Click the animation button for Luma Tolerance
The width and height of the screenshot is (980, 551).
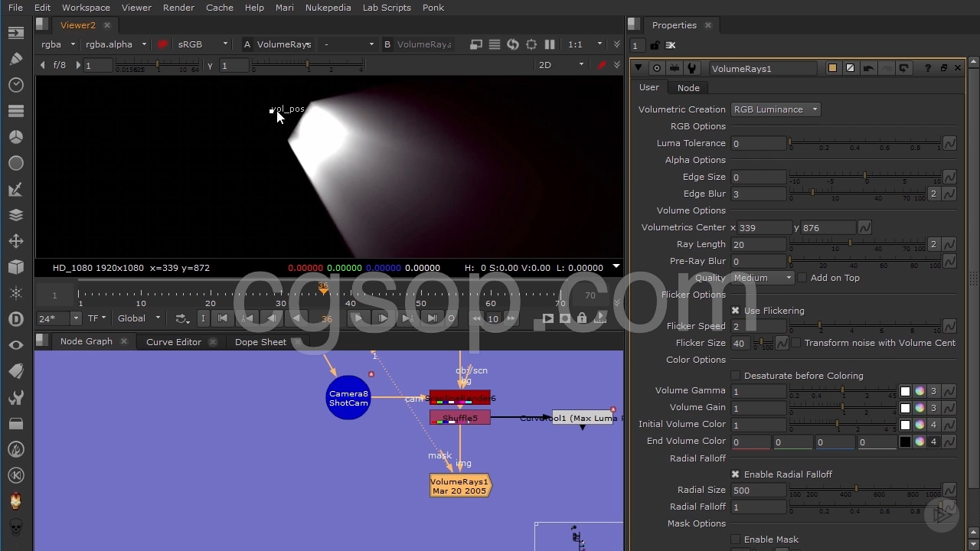coord(949,143)
